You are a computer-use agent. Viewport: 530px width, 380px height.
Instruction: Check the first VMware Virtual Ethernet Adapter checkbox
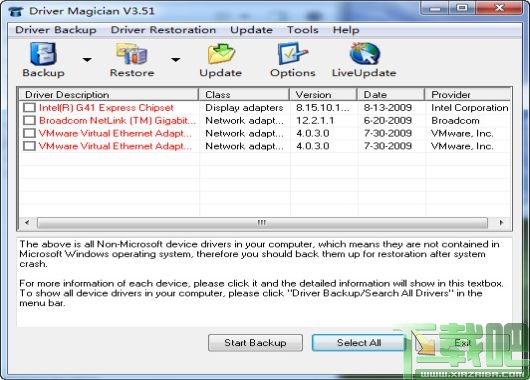[29, 133]
